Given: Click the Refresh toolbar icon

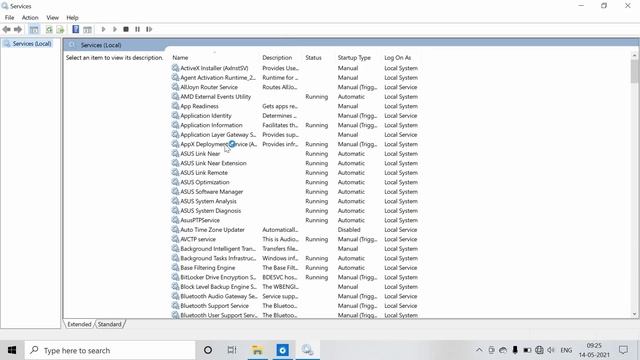Looking at the screenshot, I should coord(49,29).
